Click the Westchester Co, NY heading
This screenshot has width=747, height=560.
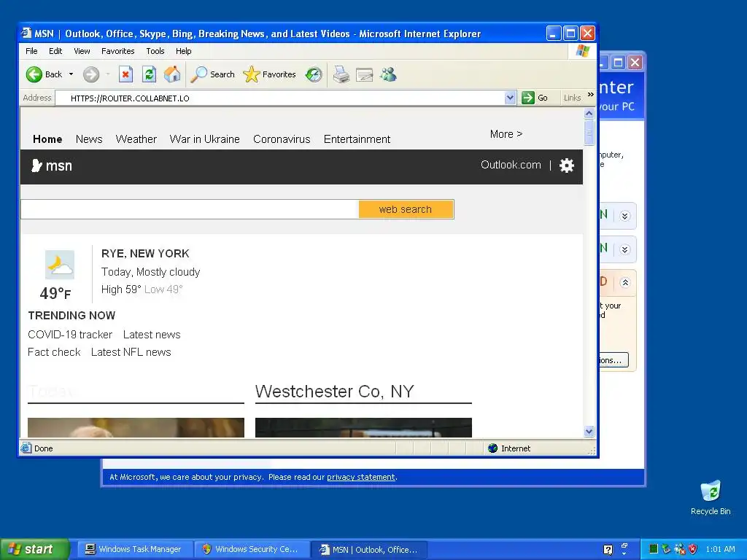click(334, 392)
